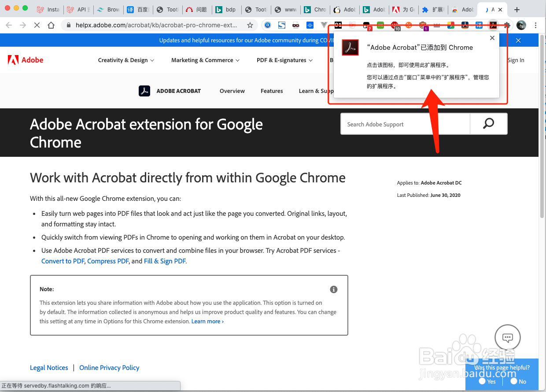
Task: Click the Sign In link
Action: [x=516, y=60]
